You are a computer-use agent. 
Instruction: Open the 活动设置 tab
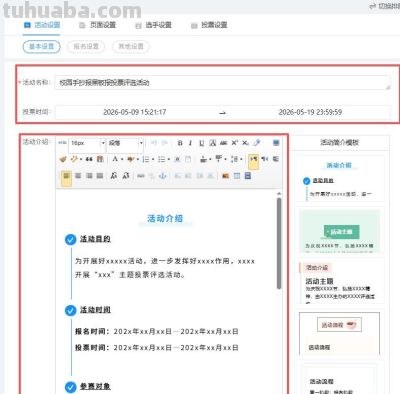click(x=42, y=25)
